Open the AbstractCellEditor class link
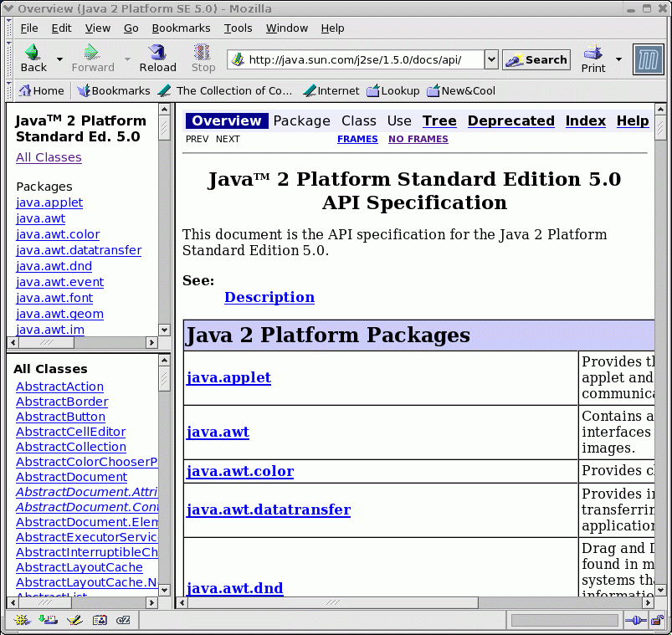This screenshot has width=672, height=635. pos(70,432)
